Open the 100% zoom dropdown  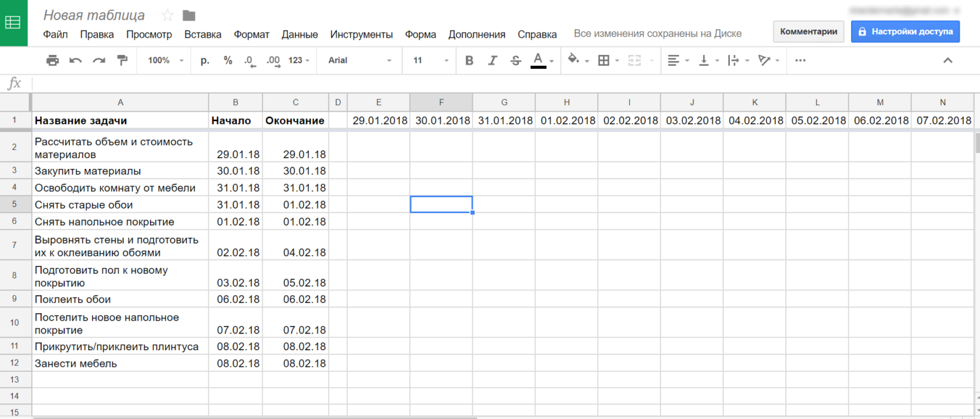coord(165,61)
